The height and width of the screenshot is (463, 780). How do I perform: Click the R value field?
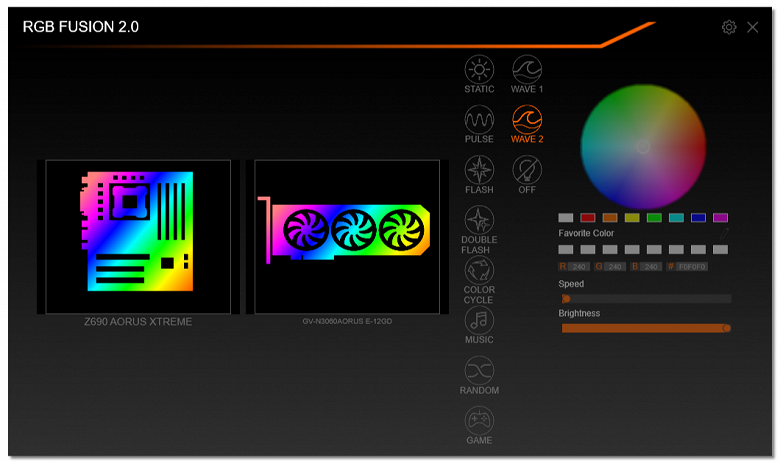[x=579, y=267]
